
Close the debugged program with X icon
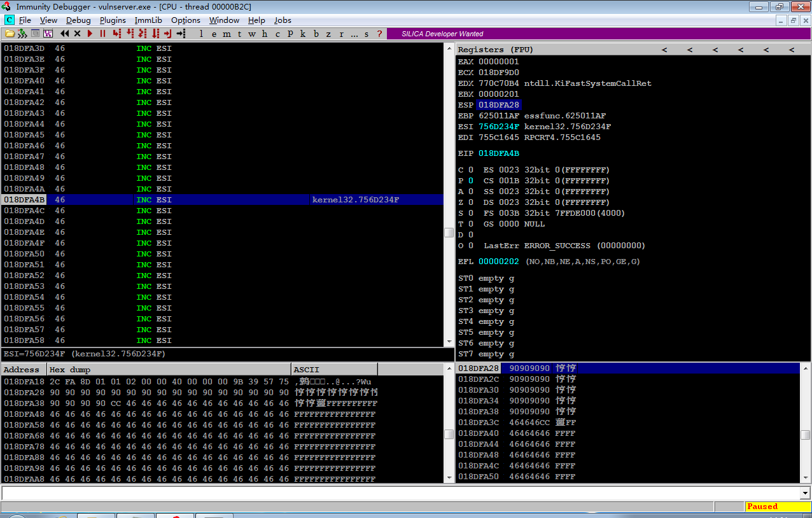point(78,34)
